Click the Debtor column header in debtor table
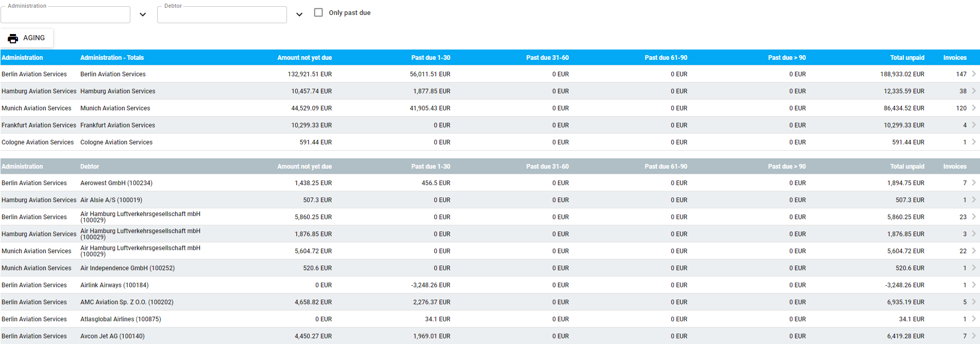980x344 pixels. point(90,167)
